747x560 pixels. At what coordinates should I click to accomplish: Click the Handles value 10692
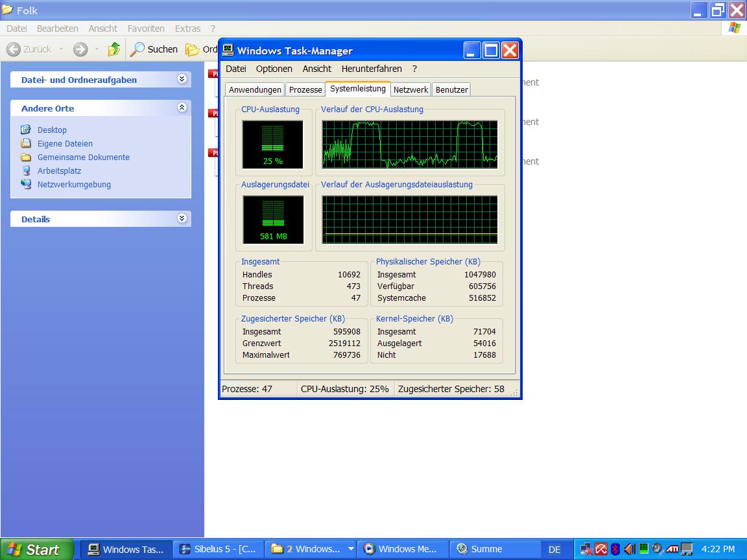[x=350, y=275]
